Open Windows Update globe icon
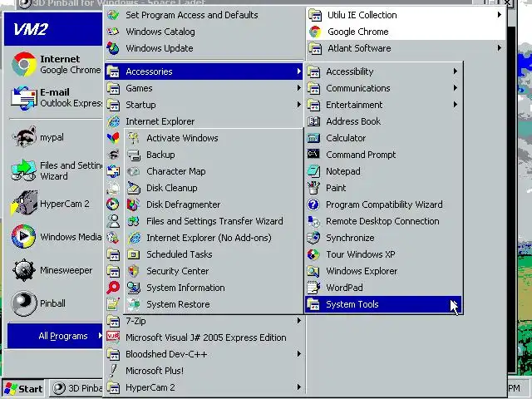 [113, 48]
